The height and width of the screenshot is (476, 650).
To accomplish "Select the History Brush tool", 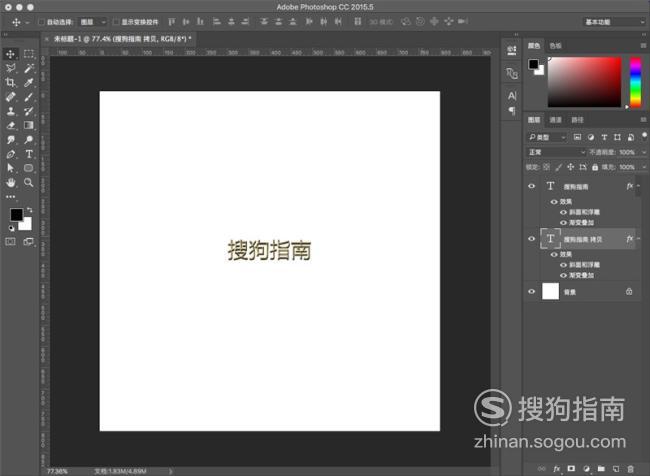I will pyautogui.click(x=29, y=111).
